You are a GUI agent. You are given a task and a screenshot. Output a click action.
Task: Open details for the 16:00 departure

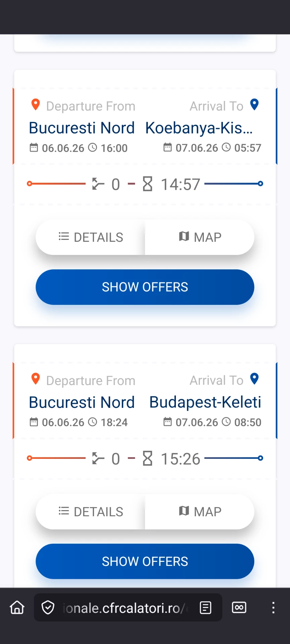[91, 237]
